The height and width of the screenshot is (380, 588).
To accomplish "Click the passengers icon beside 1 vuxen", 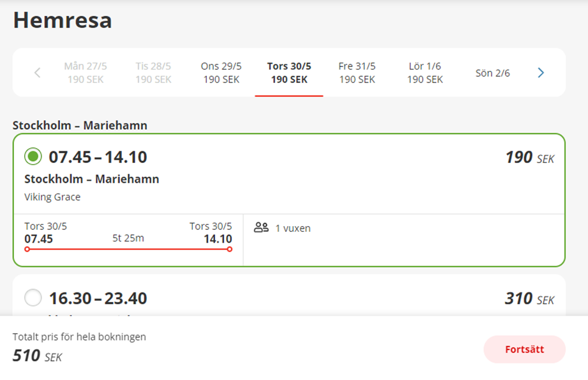I will tap(261, 227).
